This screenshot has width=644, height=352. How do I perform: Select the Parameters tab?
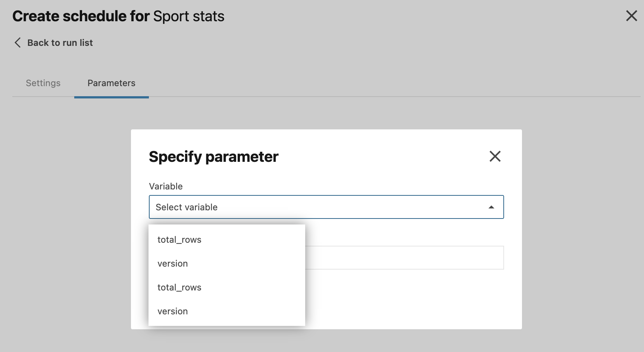111,83
